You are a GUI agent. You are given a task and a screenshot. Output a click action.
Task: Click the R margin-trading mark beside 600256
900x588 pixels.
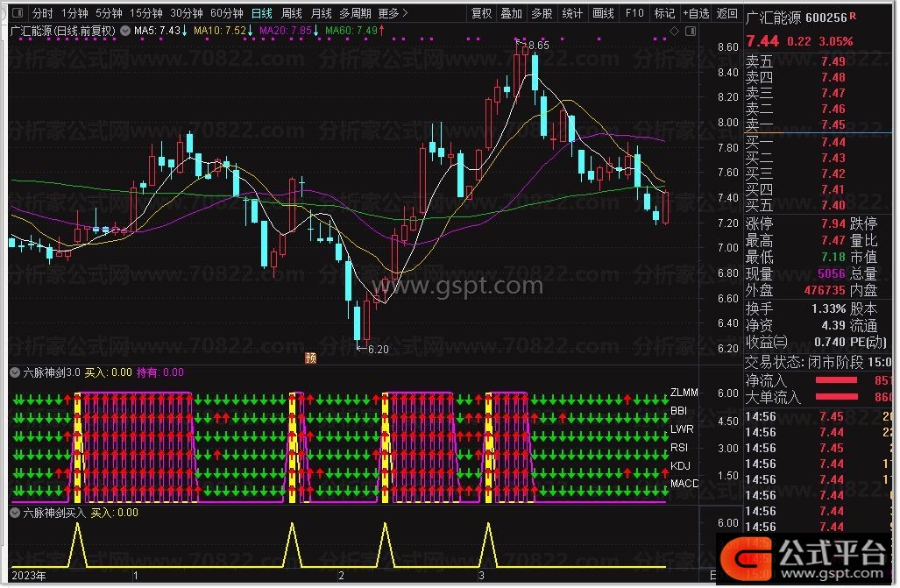pyautogui.click(x=853, y=16)
